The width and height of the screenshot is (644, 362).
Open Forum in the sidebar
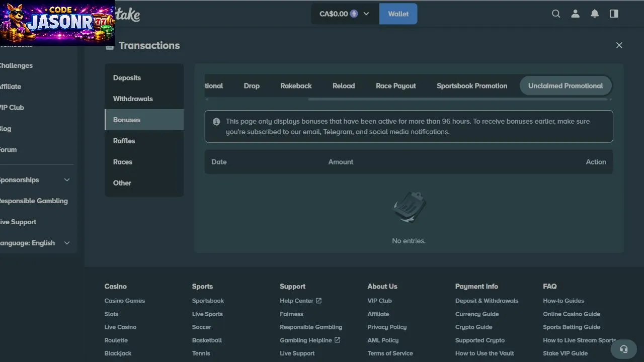[x=8, y=150]
